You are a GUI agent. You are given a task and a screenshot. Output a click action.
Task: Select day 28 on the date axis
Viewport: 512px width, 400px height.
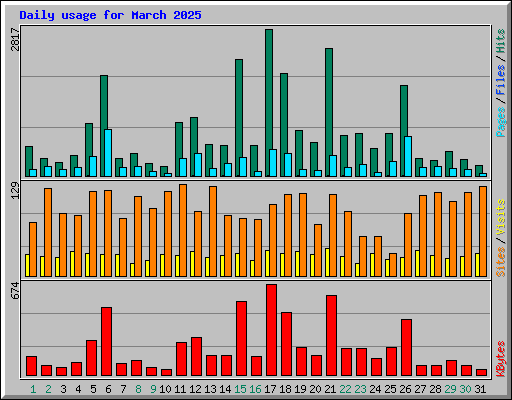click(435, 389)
